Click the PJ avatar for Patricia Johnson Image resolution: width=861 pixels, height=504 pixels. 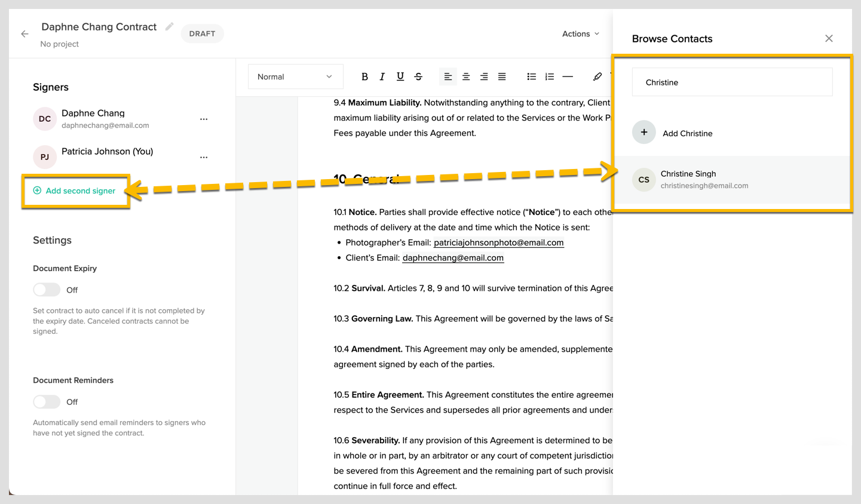(x=45, y=157)
